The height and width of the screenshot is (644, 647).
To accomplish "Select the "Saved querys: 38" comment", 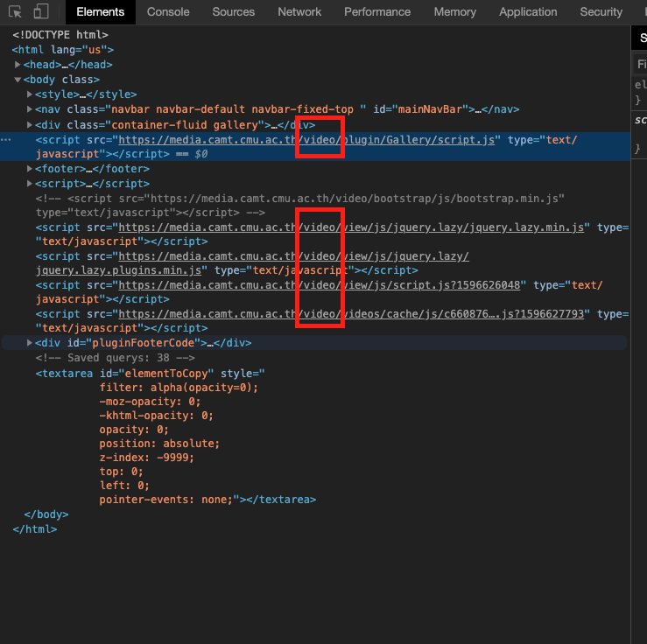I will click(x=115, y=358).
